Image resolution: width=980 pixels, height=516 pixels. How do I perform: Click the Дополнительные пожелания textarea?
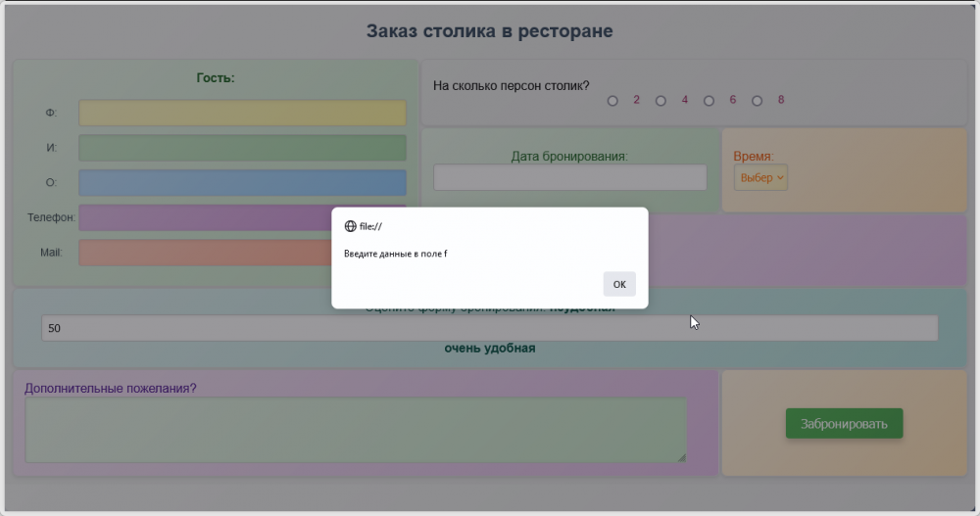coord(356,431)
